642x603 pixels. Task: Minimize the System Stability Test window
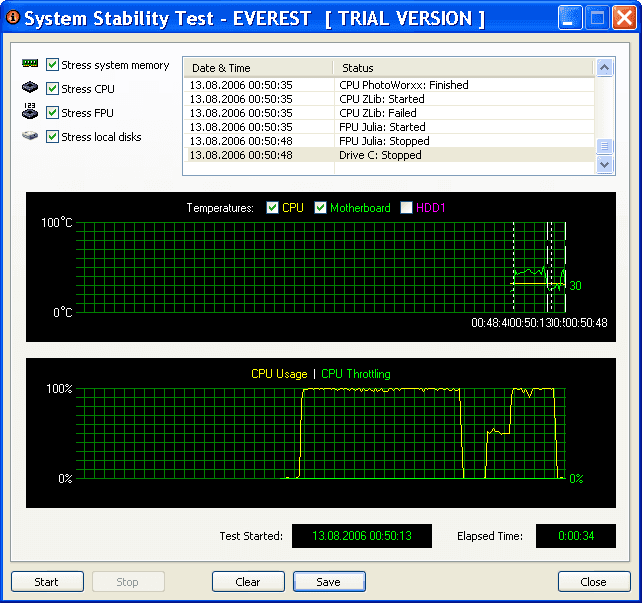pyautogui.click(x=570, y=18)
